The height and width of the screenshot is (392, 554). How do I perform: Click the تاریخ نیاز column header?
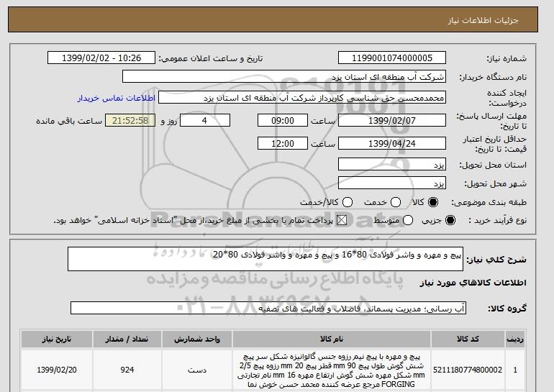(57, 339)
